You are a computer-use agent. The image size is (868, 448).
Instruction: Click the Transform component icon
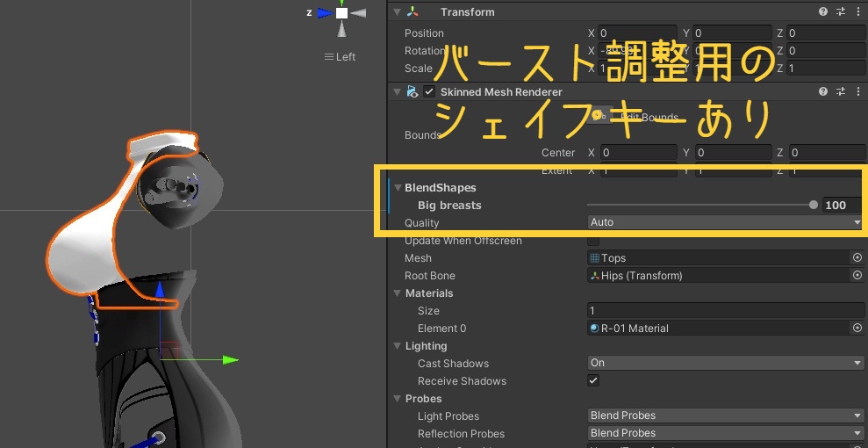pos(412,11)
